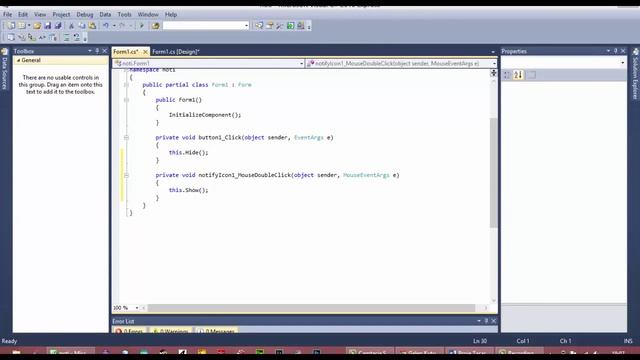Open the Properties Window toolbar icon
Viewport: 640px width, 360px height.
[269, 26]
